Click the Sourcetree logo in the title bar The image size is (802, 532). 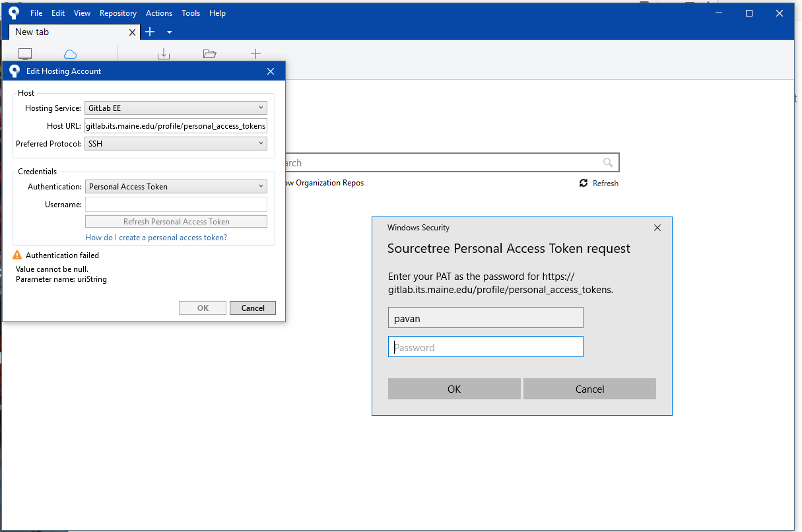[x=14, y=13]
